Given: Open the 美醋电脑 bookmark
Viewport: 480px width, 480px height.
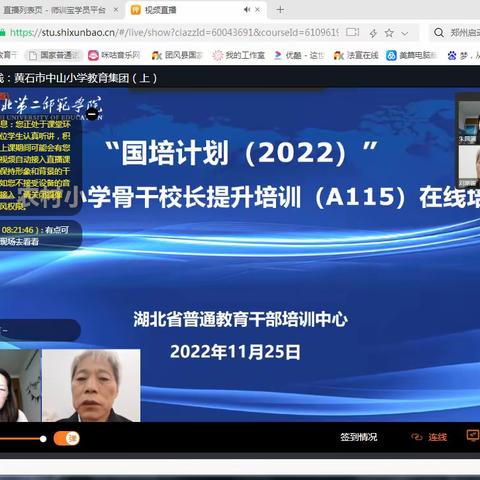Looking at the screenshot, I should pos(412,55).
